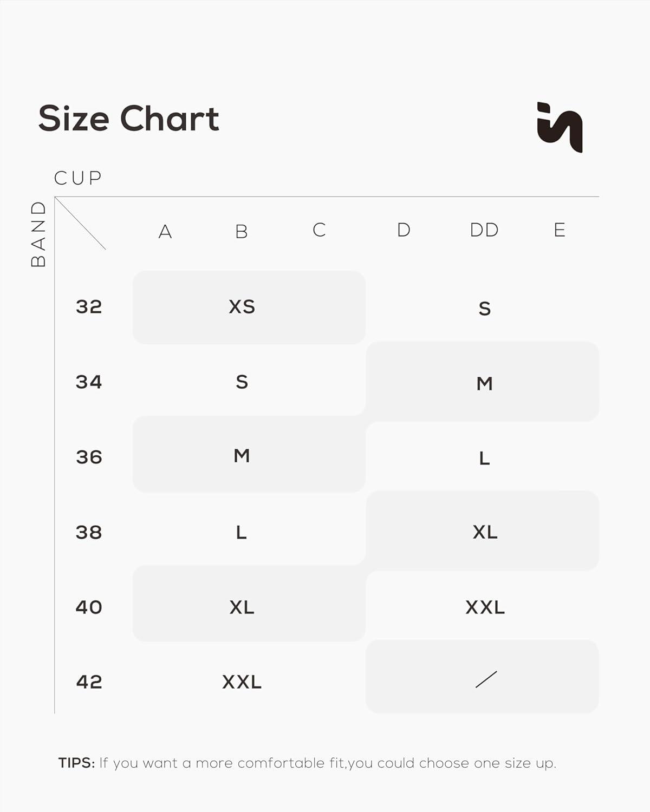
Task: Click the slash mark in band 42 row
Action: pos(486,679)
